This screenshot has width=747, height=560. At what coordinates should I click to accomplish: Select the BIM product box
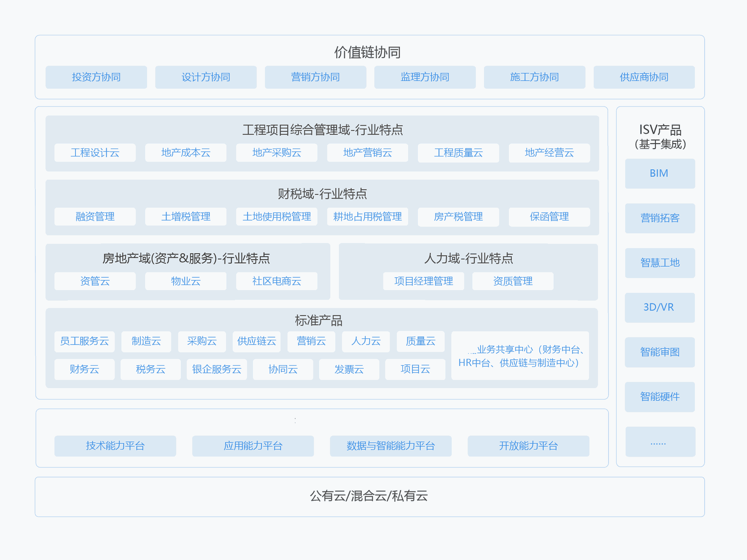(x=660, y=173)
